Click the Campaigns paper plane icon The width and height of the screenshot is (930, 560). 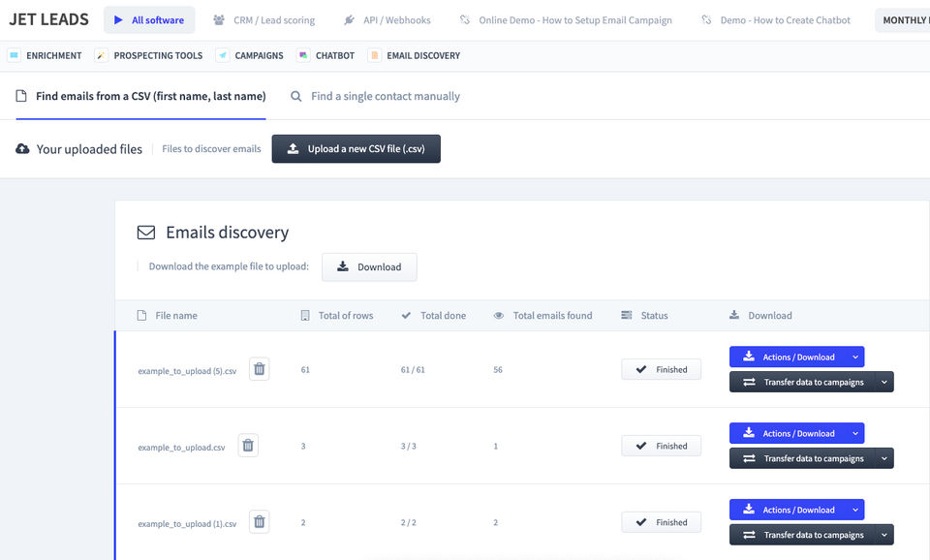click(223, 55)
